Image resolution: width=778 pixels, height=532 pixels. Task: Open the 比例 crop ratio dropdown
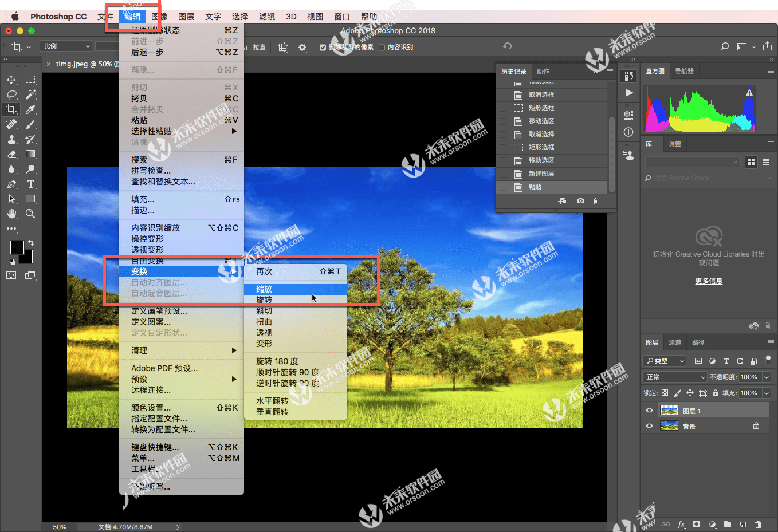coord(66,46)
